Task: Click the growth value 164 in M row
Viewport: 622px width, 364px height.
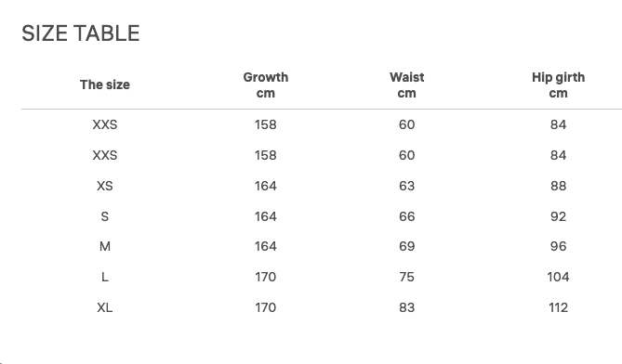Action: [x=265, y=246]
